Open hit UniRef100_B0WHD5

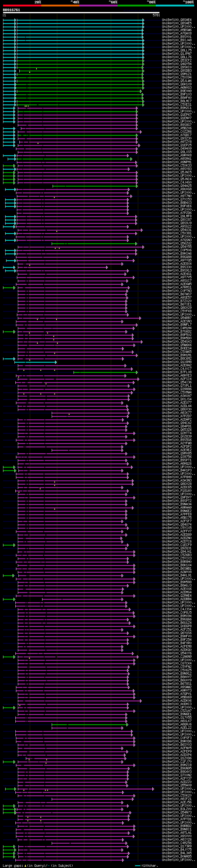177,857
